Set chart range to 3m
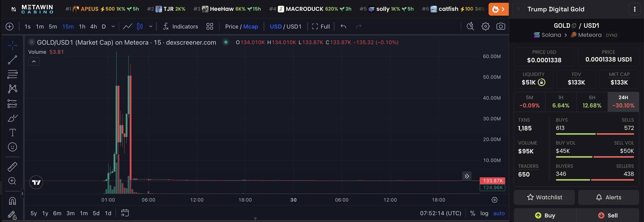Screen dimensions: 644x222 [x=70, y=213]
